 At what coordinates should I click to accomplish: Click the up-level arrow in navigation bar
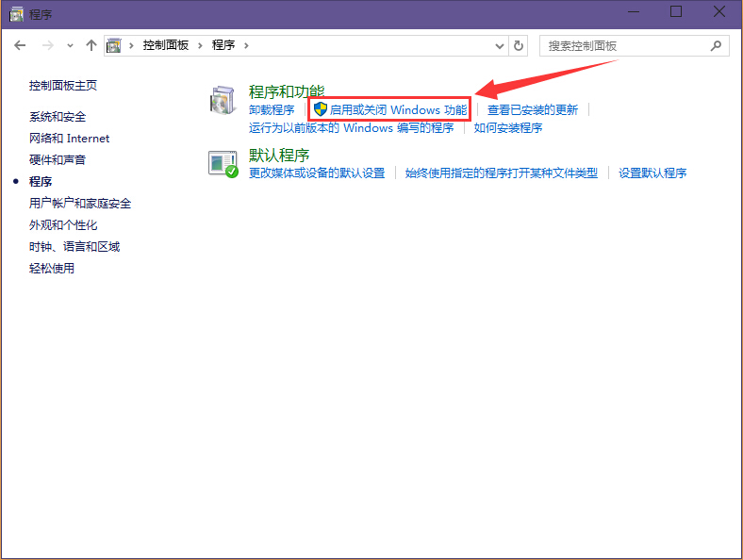[91, 45]
